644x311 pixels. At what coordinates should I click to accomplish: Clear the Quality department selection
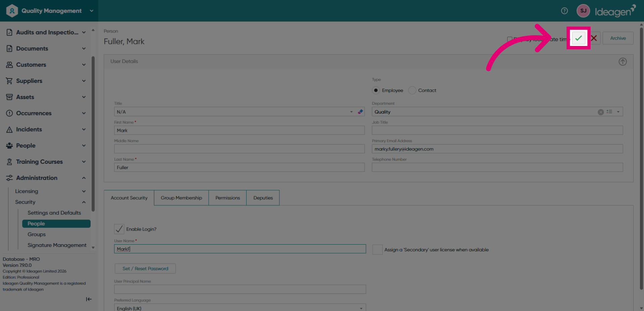[601, 112]
